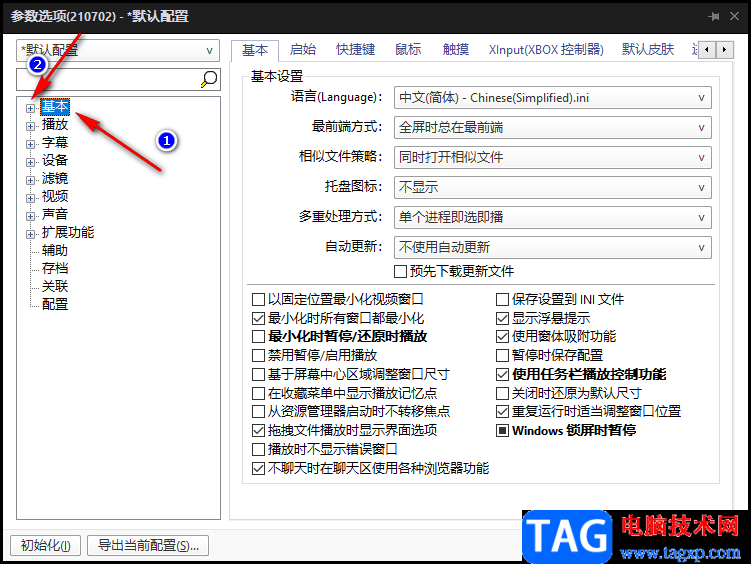Switch to the 触摸 tab

click(455, 49)
